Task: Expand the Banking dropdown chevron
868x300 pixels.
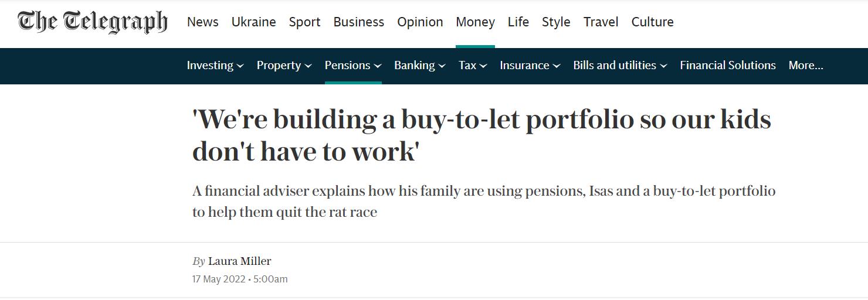Action: pos(442,66)
